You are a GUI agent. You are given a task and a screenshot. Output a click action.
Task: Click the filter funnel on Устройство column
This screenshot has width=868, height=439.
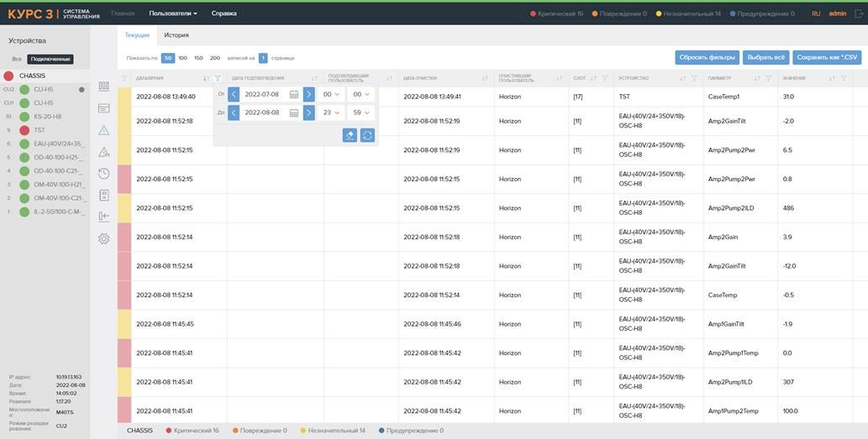[694, 78]
